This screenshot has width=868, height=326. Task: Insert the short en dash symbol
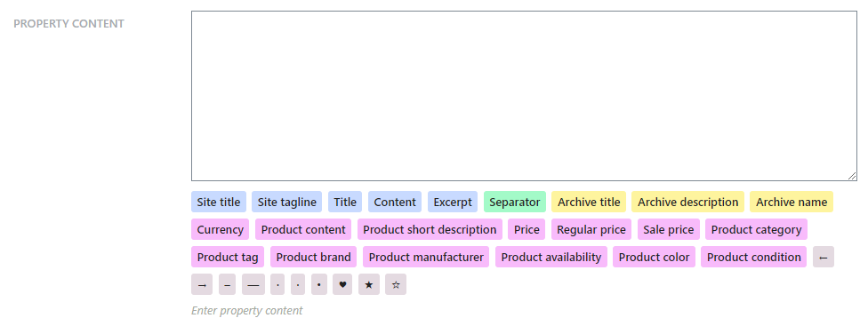pos(228,284)
